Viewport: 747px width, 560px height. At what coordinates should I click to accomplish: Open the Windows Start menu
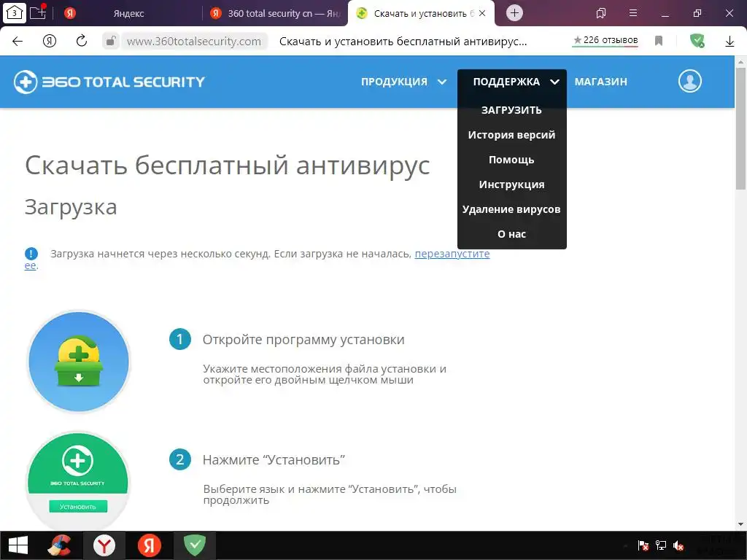coord(18,545)
